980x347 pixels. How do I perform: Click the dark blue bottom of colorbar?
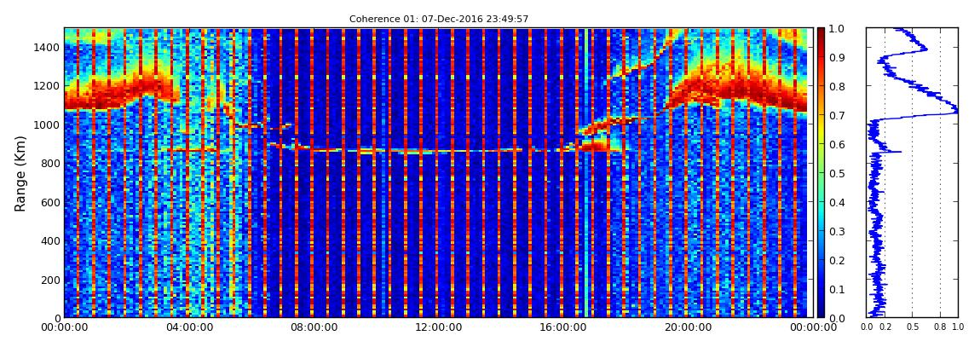(x=821, y=309)
